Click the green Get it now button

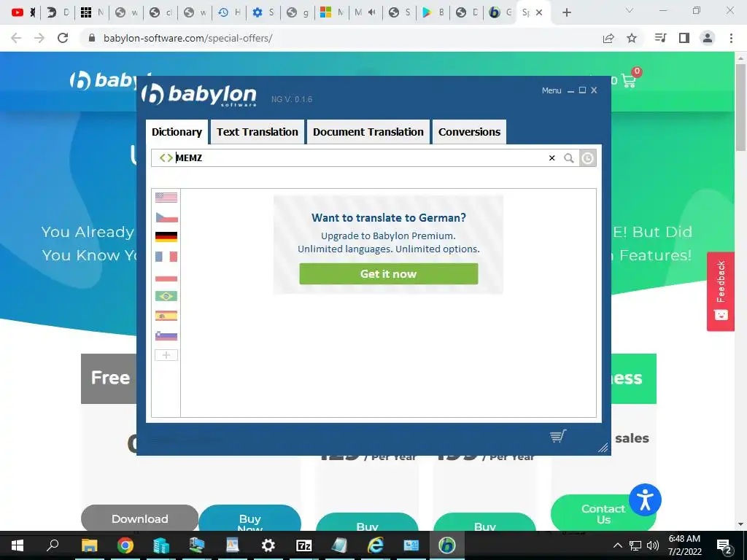(388, 274)
